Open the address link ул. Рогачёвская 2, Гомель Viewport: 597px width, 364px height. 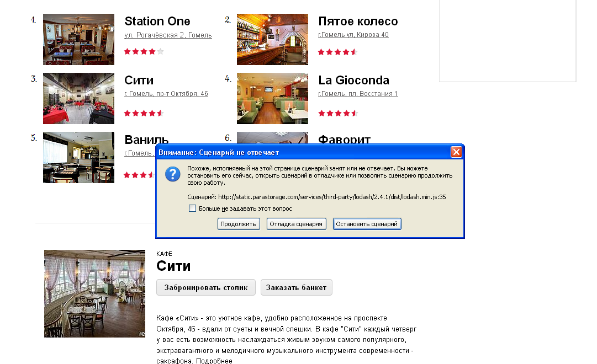[x=168, y=35]
